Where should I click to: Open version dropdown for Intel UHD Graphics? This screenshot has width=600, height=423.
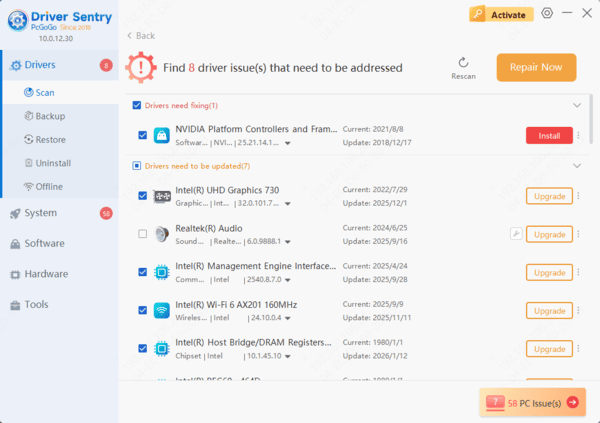(x=286, y=203)
